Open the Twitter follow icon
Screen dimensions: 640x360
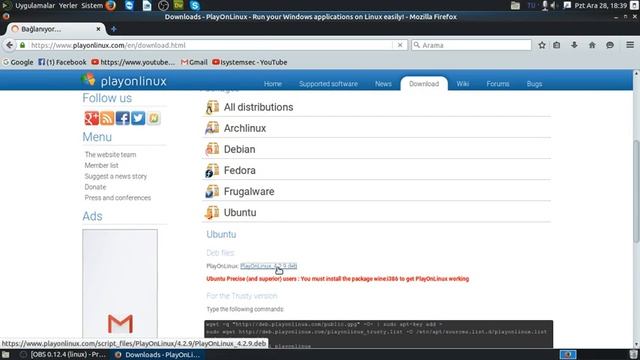pyautogui.click(x=138, y=118)
